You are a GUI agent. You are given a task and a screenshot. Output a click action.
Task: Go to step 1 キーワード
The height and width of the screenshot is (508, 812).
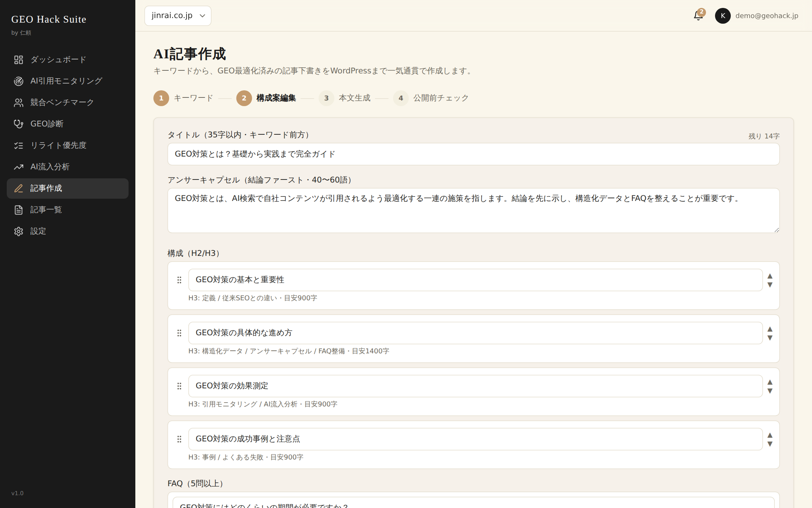[183, 98]
